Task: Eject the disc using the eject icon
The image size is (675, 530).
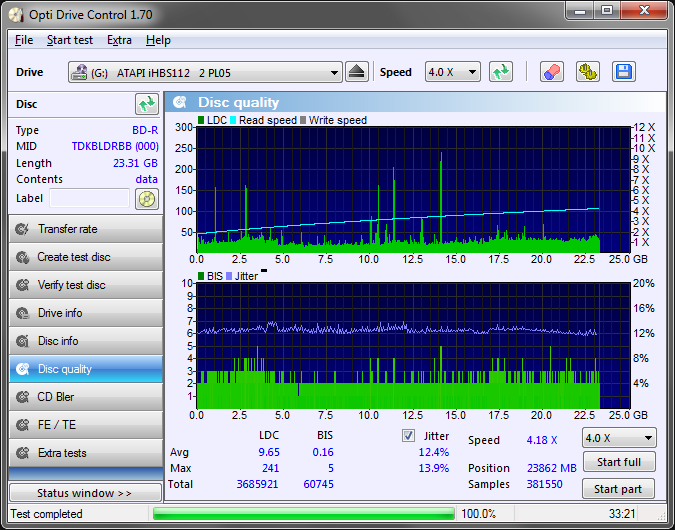Action: tap(356, 72)
